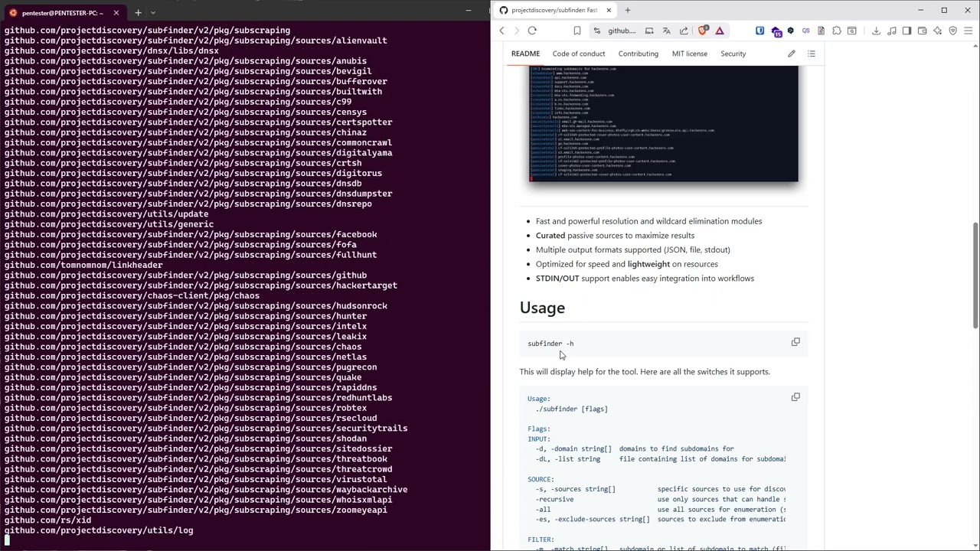Select the projectdiscovery/subfinder browser tab
The image size is (980, 551).
[x=554, y=10]
